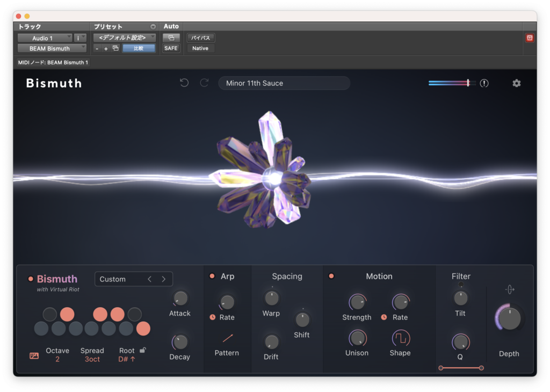Click the undo arrow icon
550x392 pixels.
[x=184, y=83]
